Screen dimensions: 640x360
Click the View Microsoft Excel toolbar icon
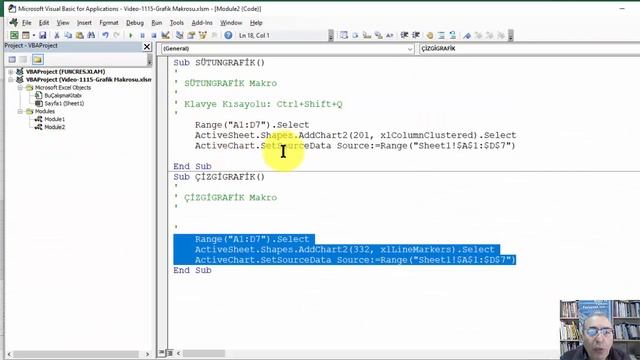(14, 36)
